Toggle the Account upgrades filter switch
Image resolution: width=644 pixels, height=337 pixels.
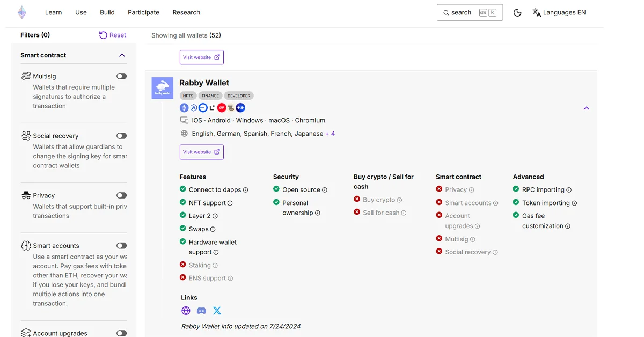pos(122,333)
